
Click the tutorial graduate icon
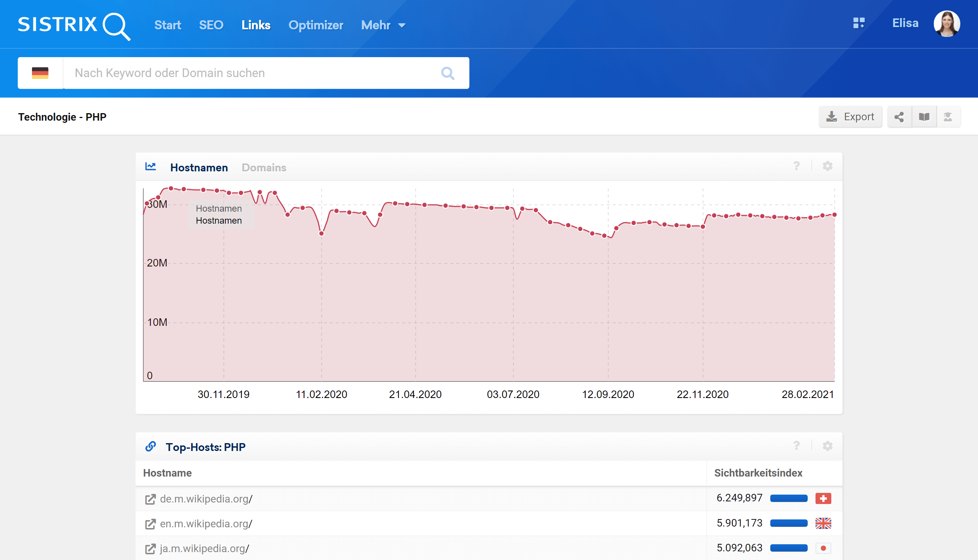[x=948, y=117]
